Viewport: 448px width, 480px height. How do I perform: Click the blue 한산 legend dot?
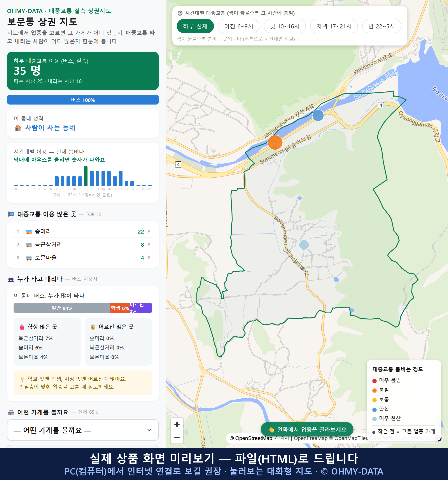374,409
